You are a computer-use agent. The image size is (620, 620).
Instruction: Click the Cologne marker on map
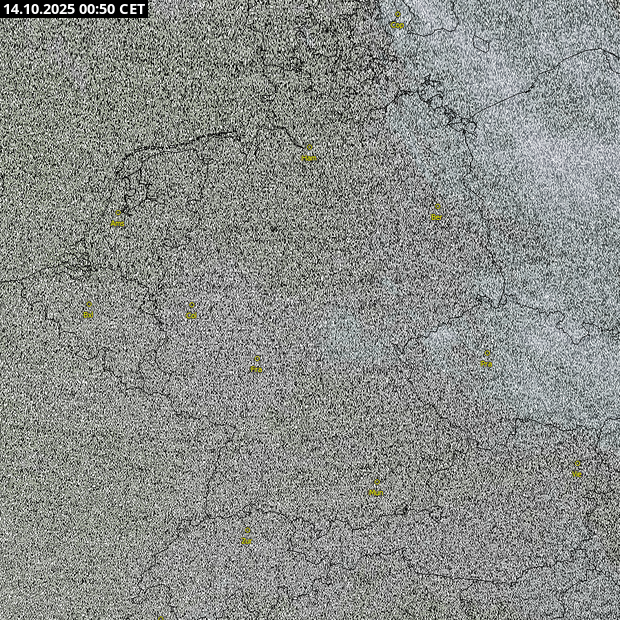192,305
